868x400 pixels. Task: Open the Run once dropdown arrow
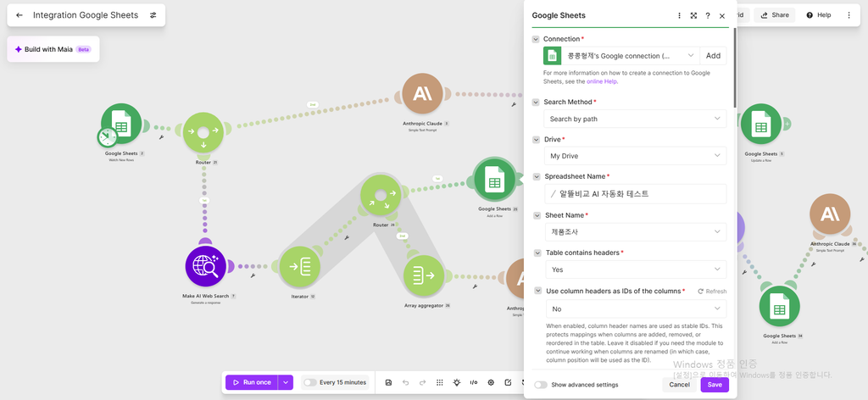tap(286, 382)
